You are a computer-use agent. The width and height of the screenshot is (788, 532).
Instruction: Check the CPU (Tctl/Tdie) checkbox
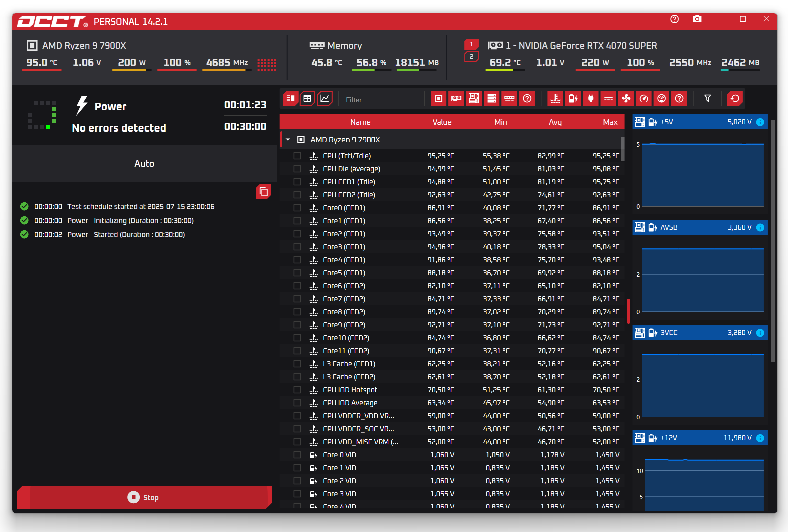(297, 156)
